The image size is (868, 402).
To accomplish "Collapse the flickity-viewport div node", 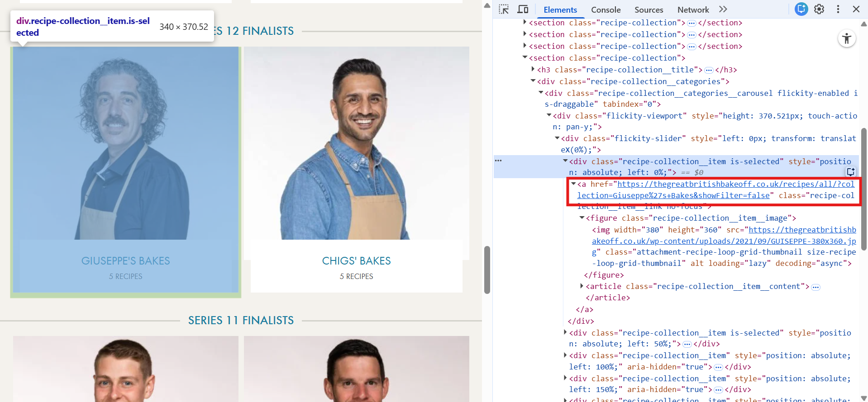I will pyautogui.click(x=549, y=115).
